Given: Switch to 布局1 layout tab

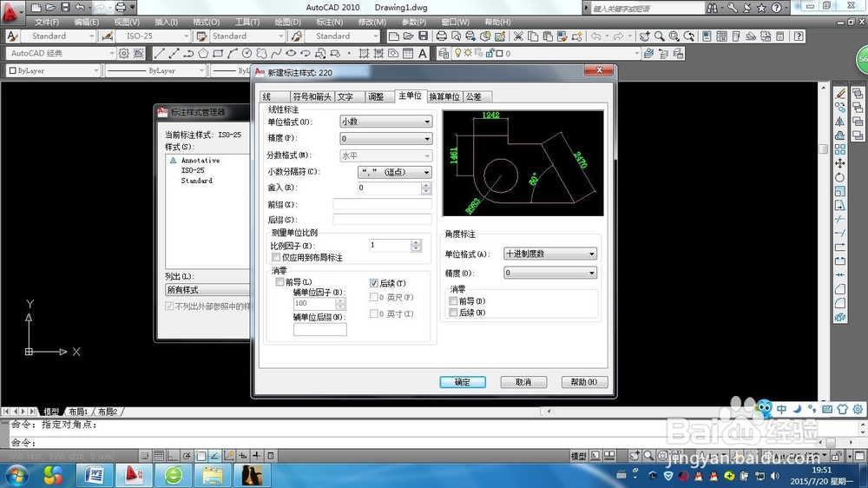Looking at the screenshot, I should point(78,412).
